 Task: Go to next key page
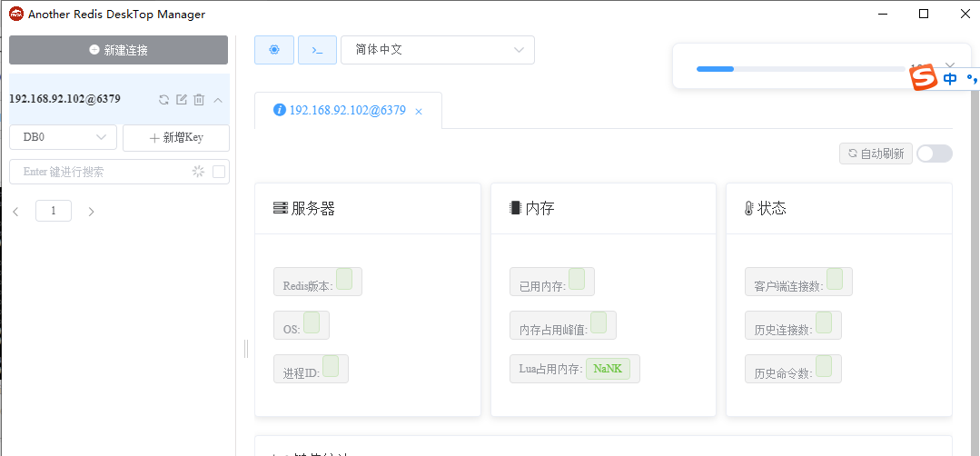pos(91,212)
